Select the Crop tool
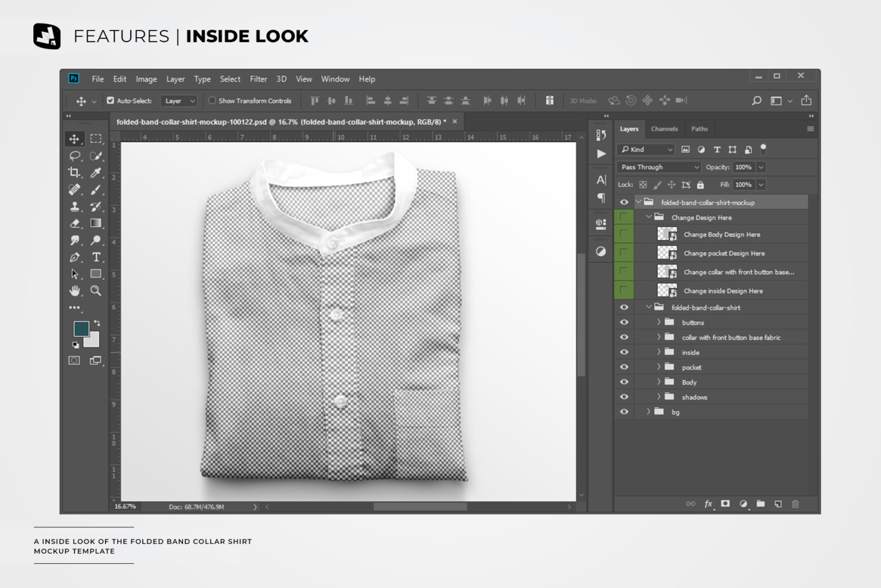Image resolution: width=881 pixels, height=588 pixels. tap(75, 172)
